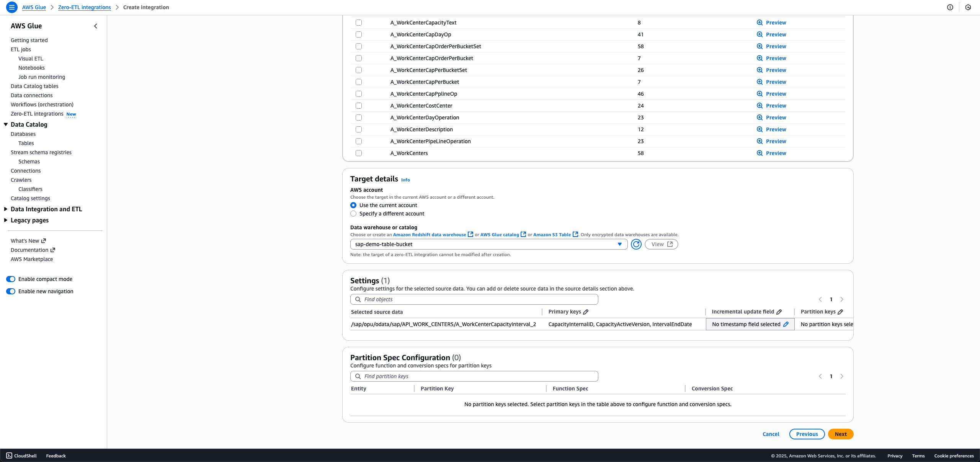This screenshot has height=462, width=980.
Task: Check the A_WorkCenters checkbox
Action: pyautogui.click(x=359, y=153)
